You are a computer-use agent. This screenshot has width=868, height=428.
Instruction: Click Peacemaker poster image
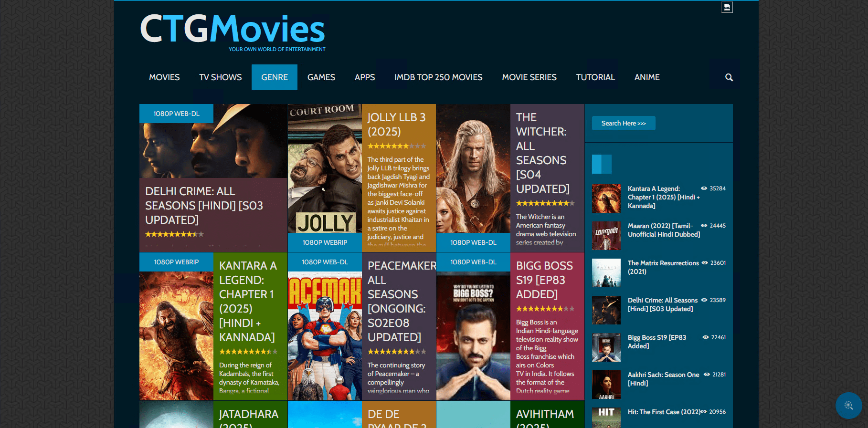click(x=325, y=336)
